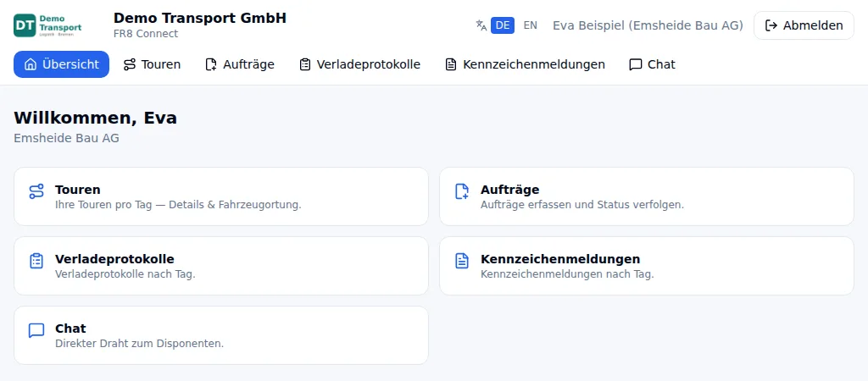Click the Willkommen, Eva heading

(95, 118)
